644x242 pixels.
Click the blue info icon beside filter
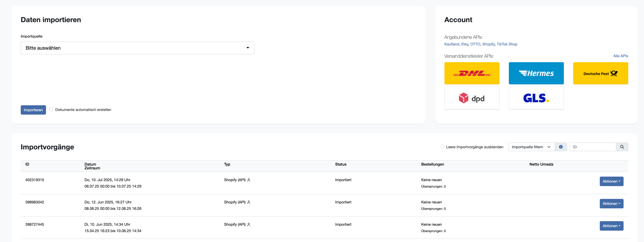[x=561, y=147]
